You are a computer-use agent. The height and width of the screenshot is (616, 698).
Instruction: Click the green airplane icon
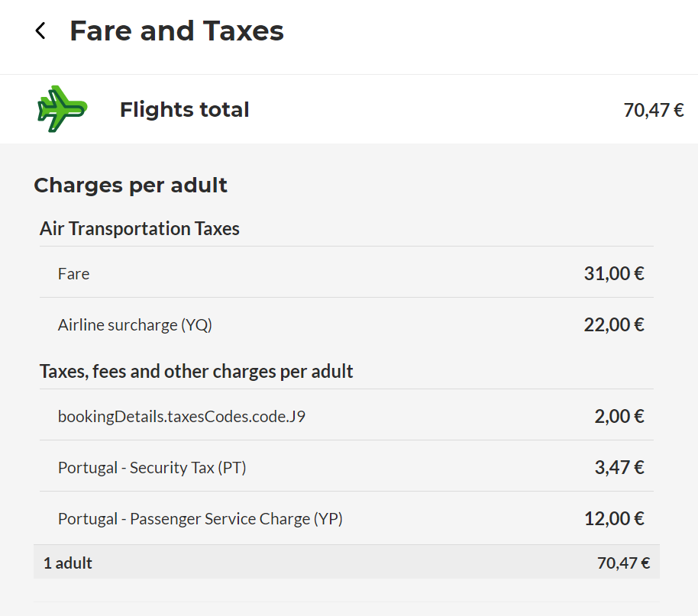[63, 109]
